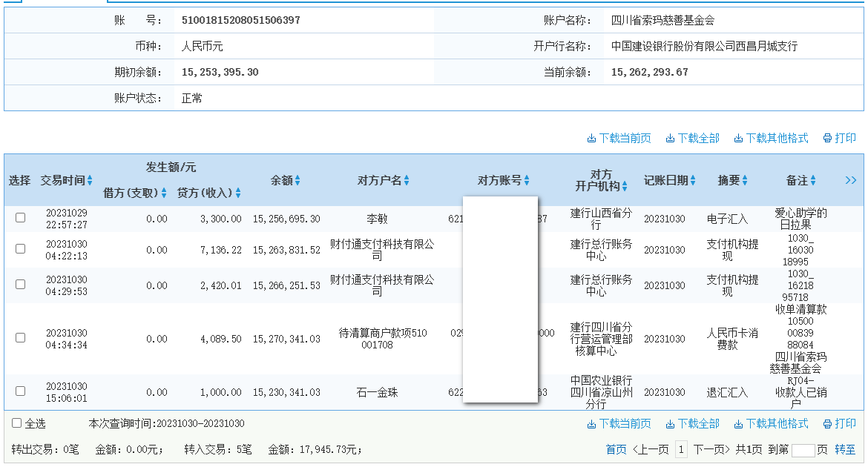Tick checkbox for 04:34:34 transaction row
Viewport: 868px width, 467px height.
tap(21, 337)
